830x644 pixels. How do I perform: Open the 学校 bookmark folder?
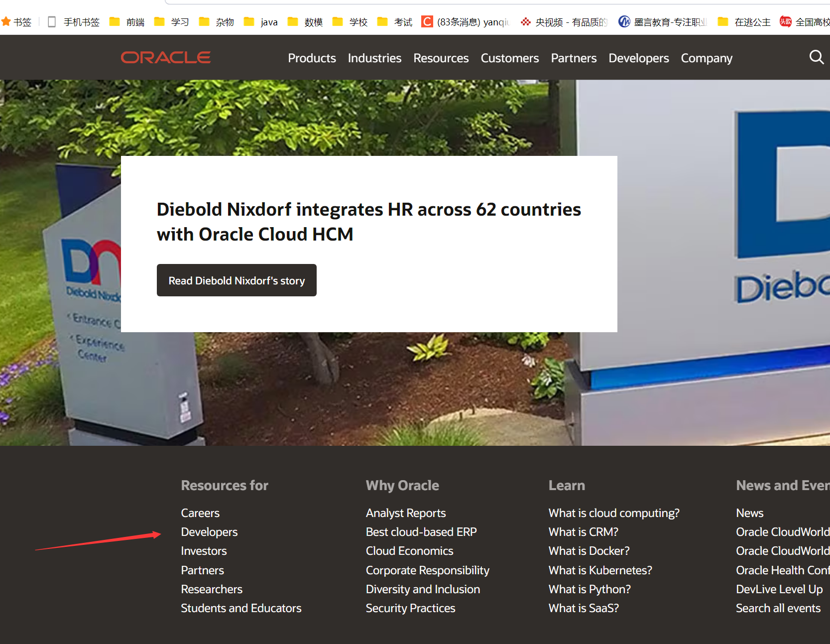[350, 22]
